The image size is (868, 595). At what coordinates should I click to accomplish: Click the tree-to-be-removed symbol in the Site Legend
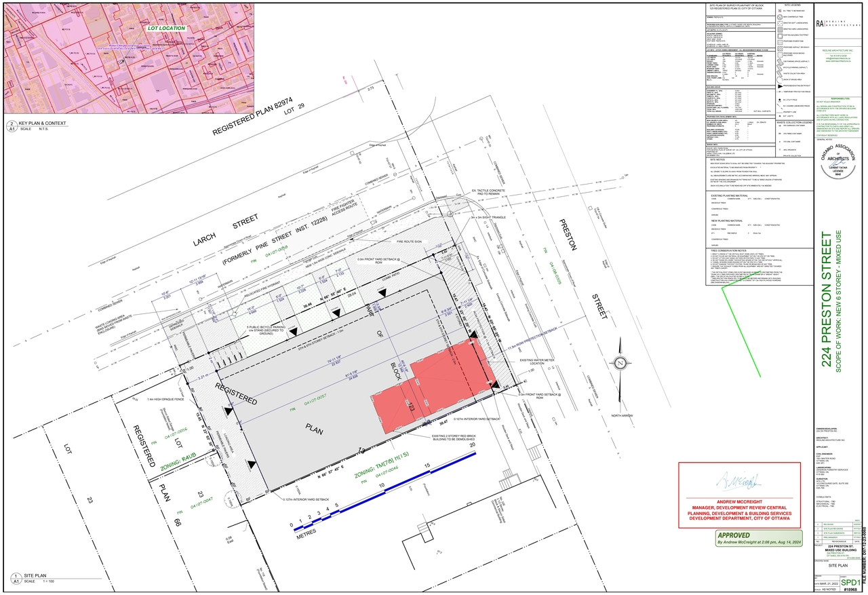[778, 11]
